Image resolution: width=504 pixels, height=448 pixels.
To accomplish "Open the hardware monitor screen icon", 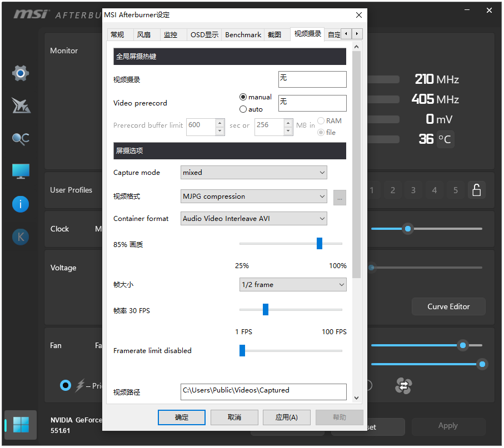I will 20,172.
